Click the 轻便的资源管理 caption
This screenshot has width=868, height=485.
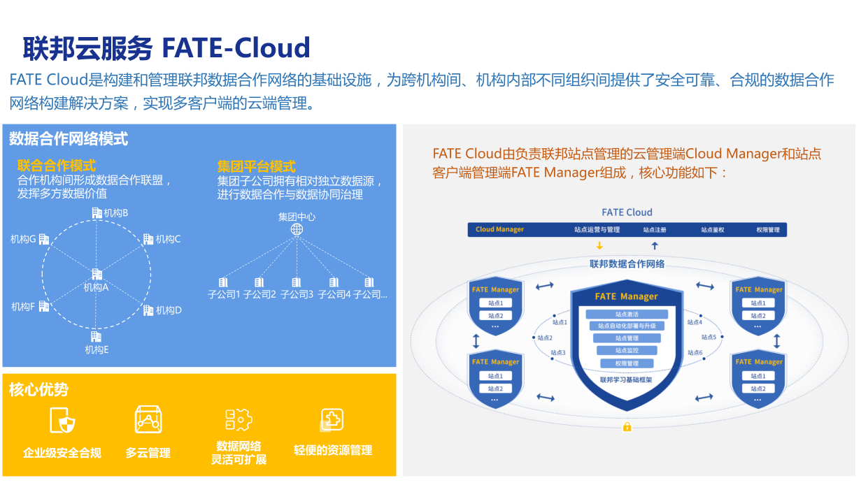coord(333,451)
